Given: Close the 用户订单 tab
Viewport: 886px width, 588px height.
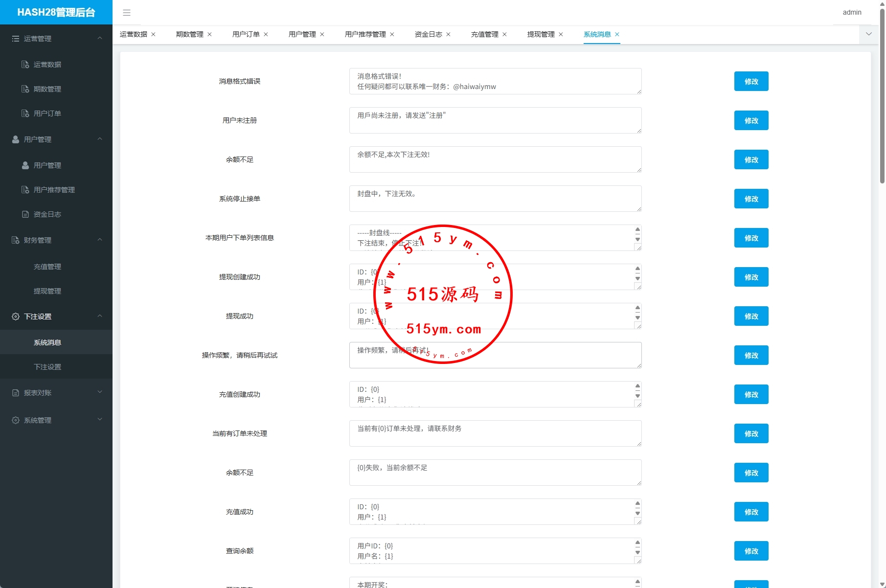Looking at the screenshot, I should (266, 34).
